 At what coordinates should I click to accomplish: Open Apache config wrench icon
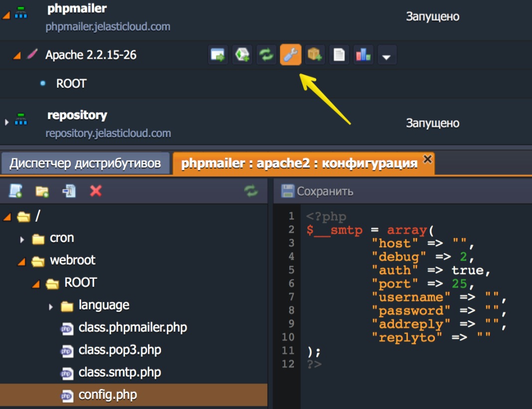tap(290, 55)
